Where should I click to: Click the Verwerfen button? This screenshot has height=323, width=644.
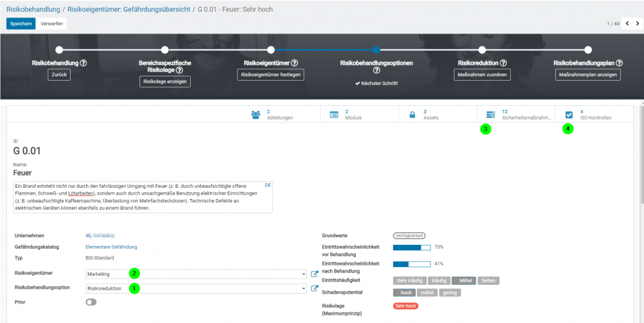(51, 24)
